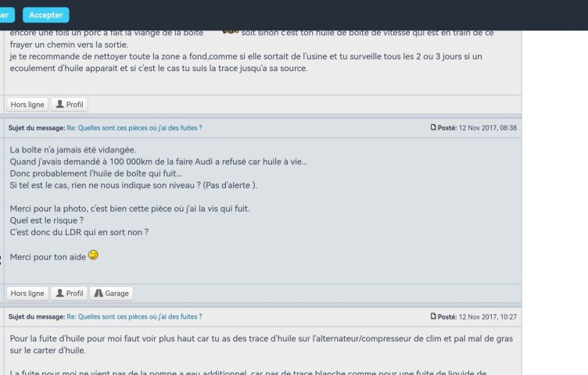Image resolution: width=588 pixels, height=375 pixels.
Task: Open Profil of the 08:38 post's author
Action: (70, 293)
